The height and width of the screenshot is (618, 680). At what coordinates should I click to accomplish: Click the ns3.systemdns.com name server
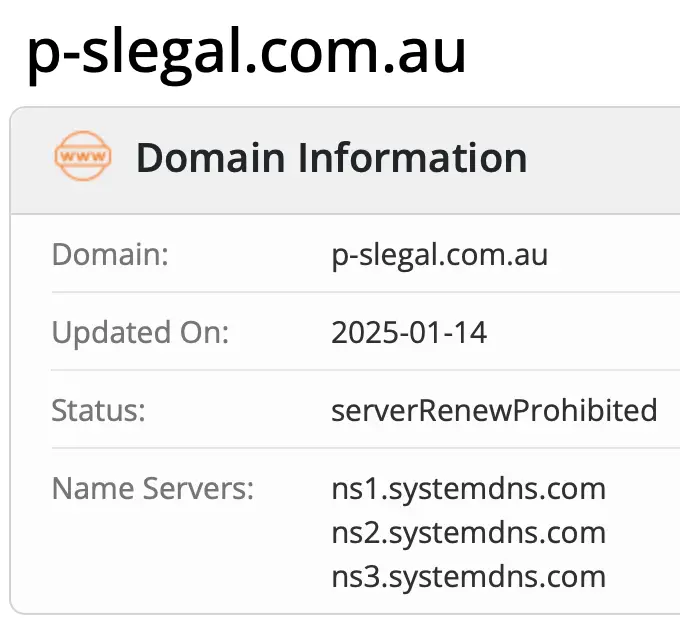pyautogui.click(x=468, y=577)
